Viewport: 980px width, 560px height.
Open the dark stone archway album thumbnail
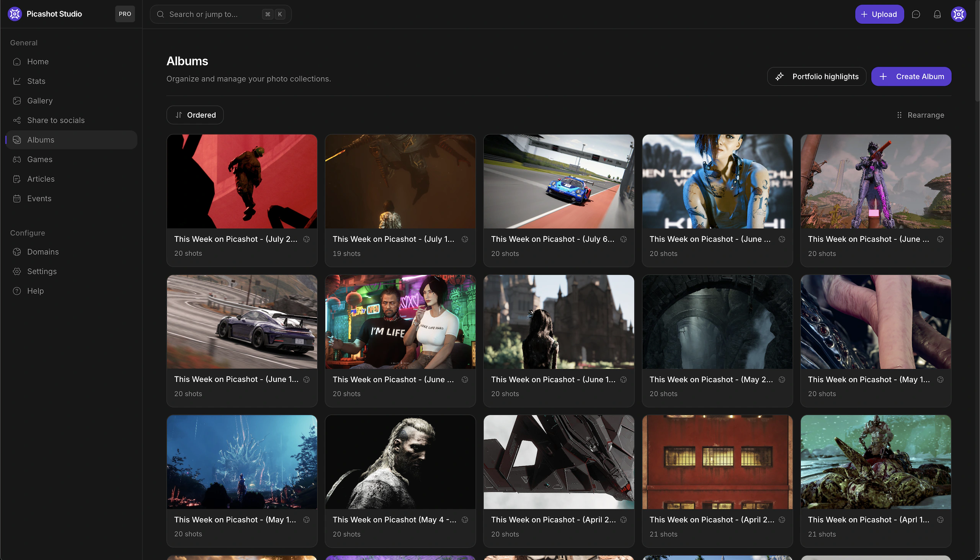tap(717, 322)
